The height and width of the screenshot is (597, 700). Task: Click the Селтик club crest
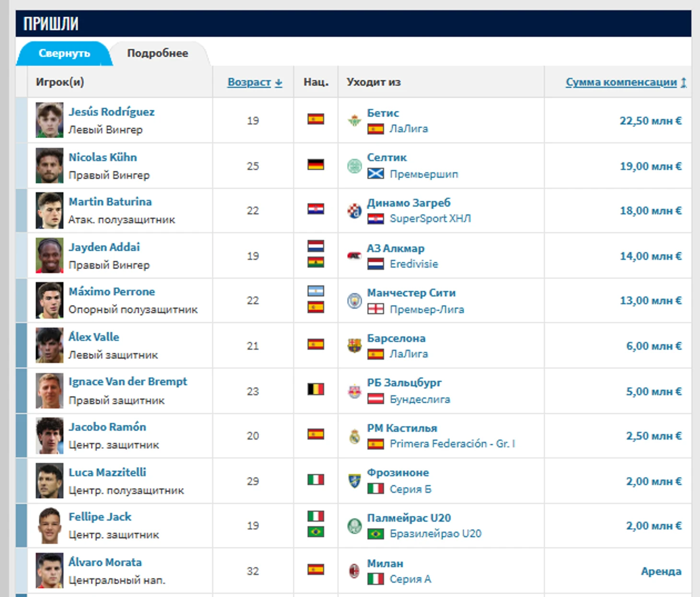pyautogui.click(x=354, y=166)
